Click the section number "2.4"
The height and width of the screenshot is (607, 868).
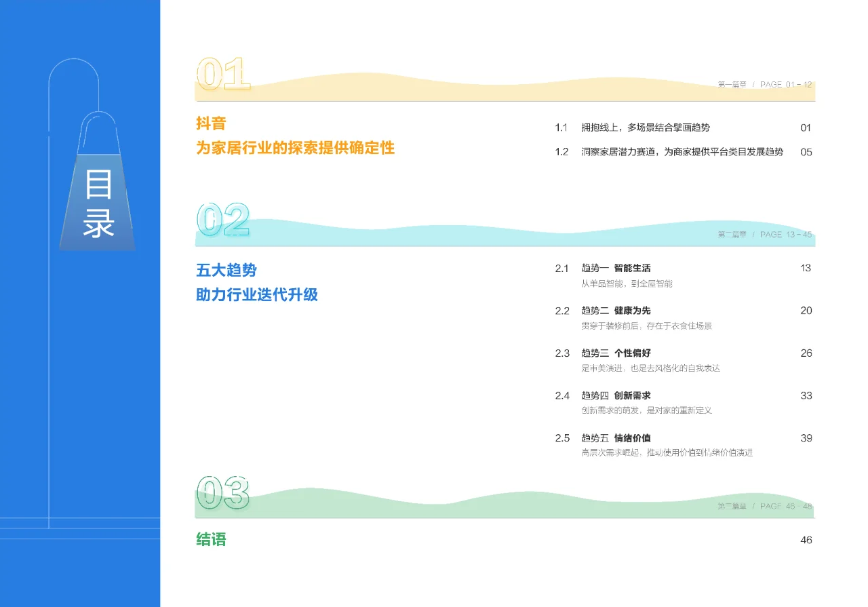click(x=561, y=396)
